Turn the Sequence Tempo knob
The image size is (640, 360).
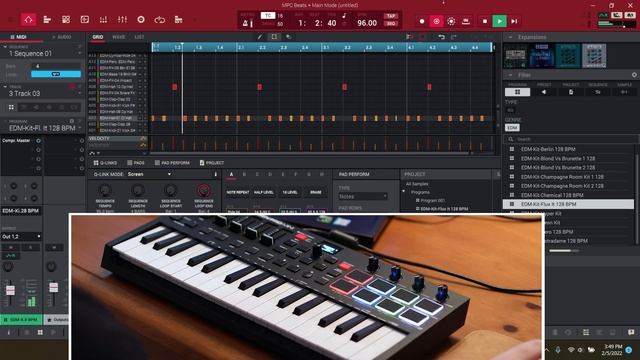[104, 190]
